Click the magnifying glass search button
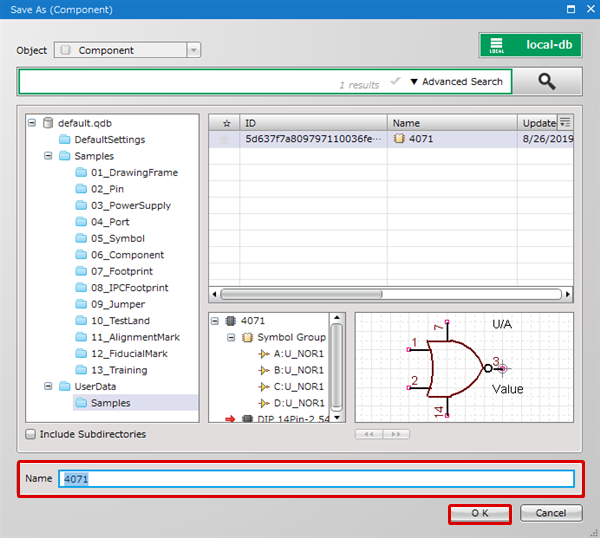Image resolution: width=600 pixels, height=538 pixels. click(547, 82)
